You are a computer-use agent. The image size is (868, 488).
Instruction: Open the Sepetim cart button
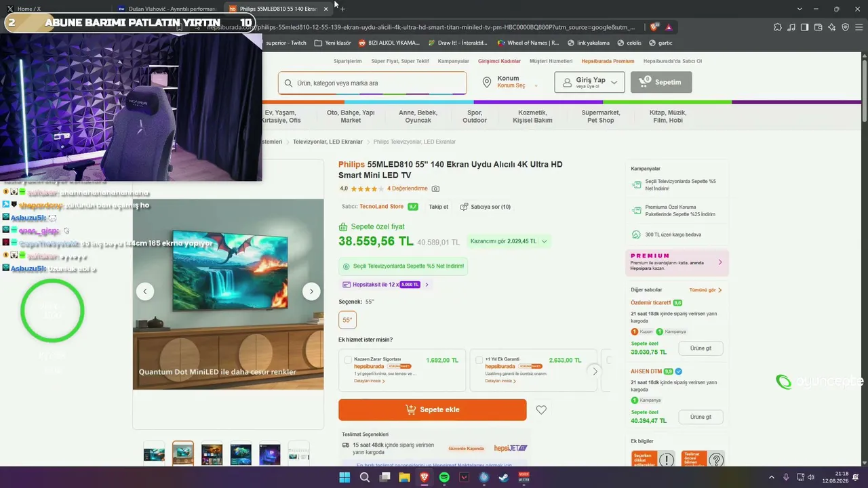(x=661, y=82)
